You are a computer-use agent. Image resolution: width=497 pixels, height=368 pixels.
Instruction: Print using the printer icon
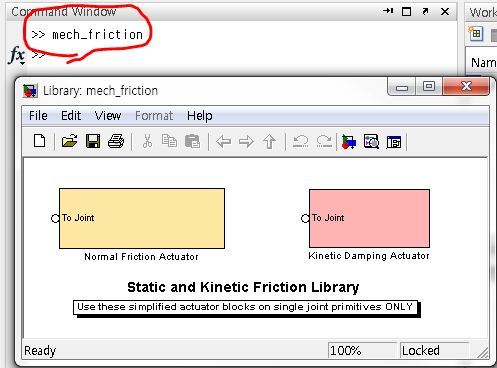(x=116, y=141)
